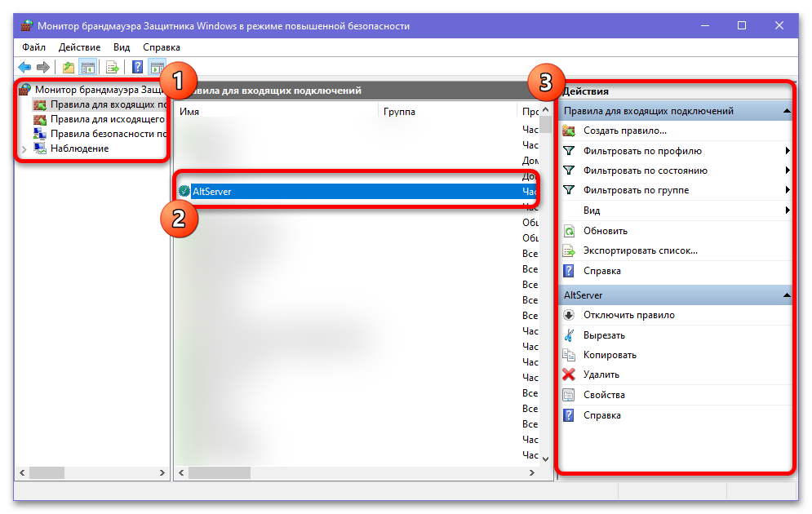Toggle the action pane toolbar icon
This screenshot has height=514, width=812.
click(x=157, y=67)
